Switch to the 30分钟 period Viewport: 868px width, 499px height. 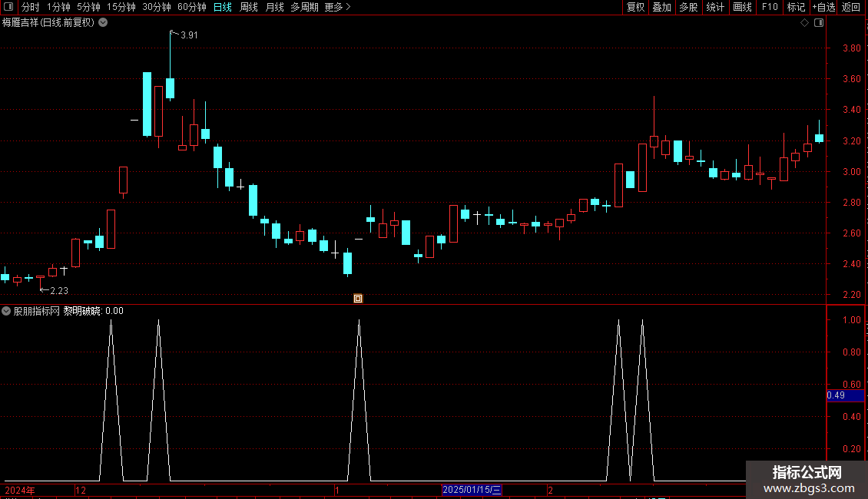[x=157, y=7]
